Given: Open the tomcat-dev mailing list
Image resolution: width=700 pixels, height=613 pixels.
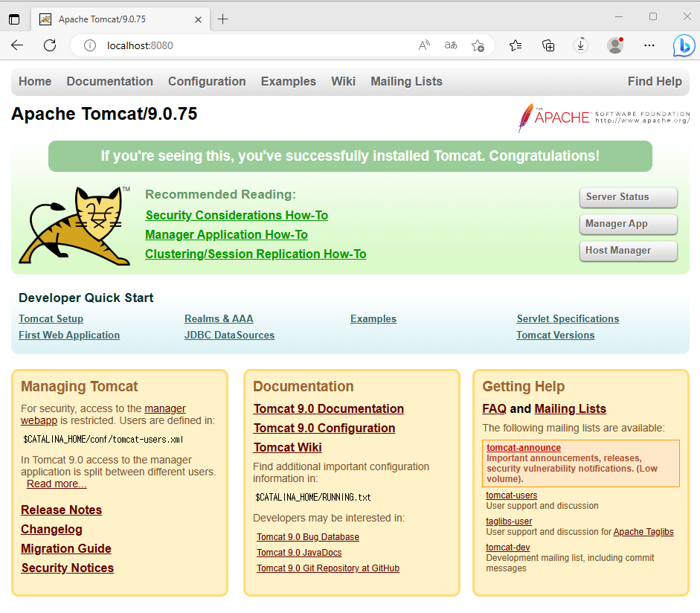Looking at the screenshot, I should [x=508, y=548].
